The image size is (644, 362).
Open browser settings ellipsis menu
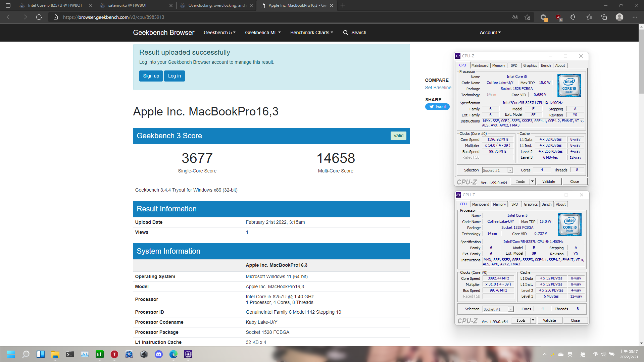[635, 17]
